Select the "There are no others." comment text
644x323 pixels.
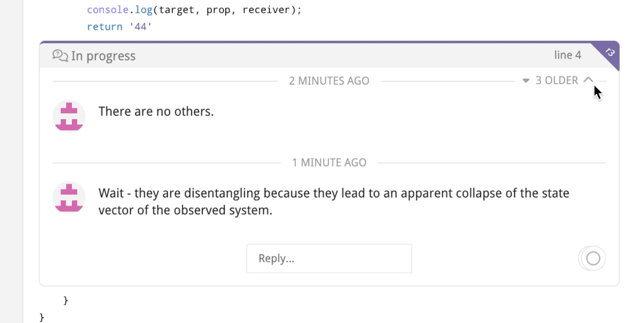(x=156, y=112)
